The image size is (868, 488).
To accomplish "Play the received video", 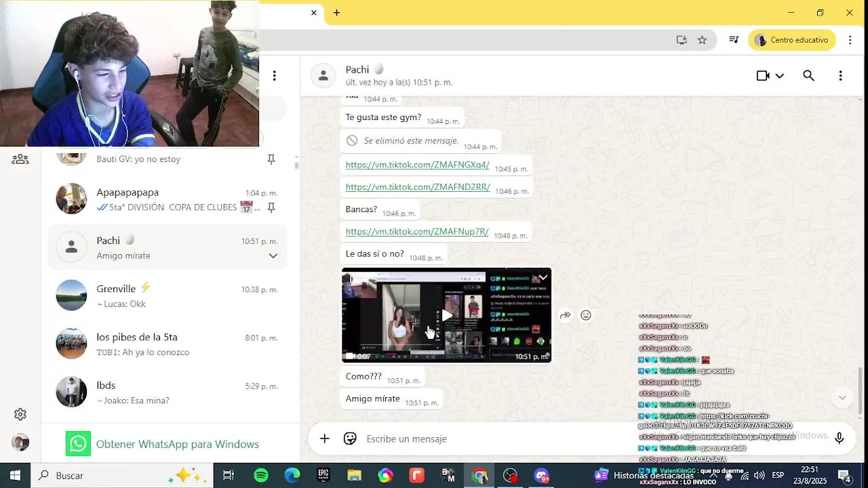I will tap(446, 315).
